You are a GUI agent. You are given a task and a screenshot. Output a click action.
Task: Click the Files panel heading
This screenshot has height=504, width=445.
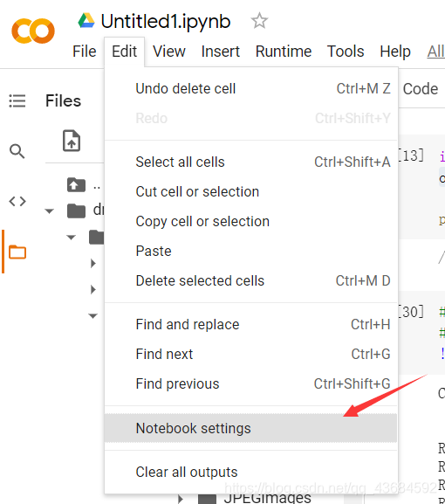tap(63, 101)
